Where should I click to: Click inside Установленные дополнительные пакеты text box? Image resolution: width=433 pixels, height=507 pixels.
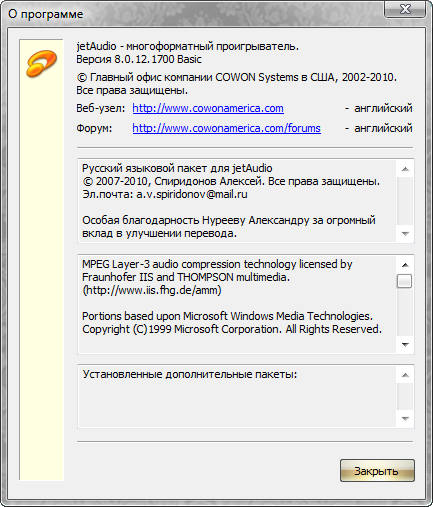237,397
